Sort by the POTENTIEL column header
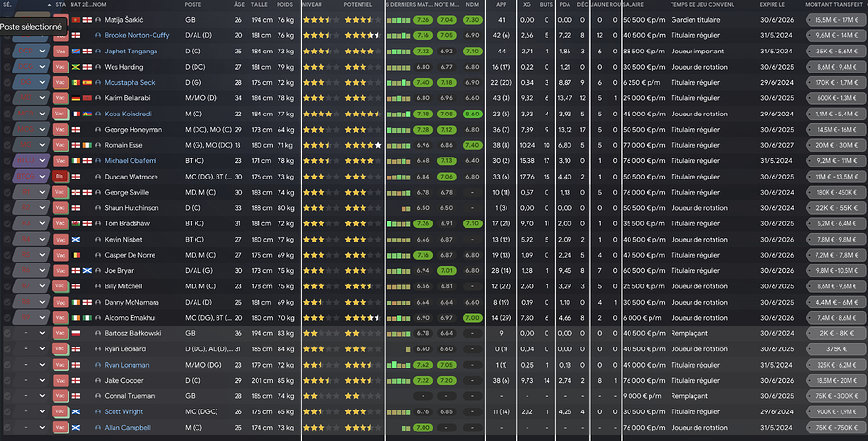 click(x=358, y=5)
